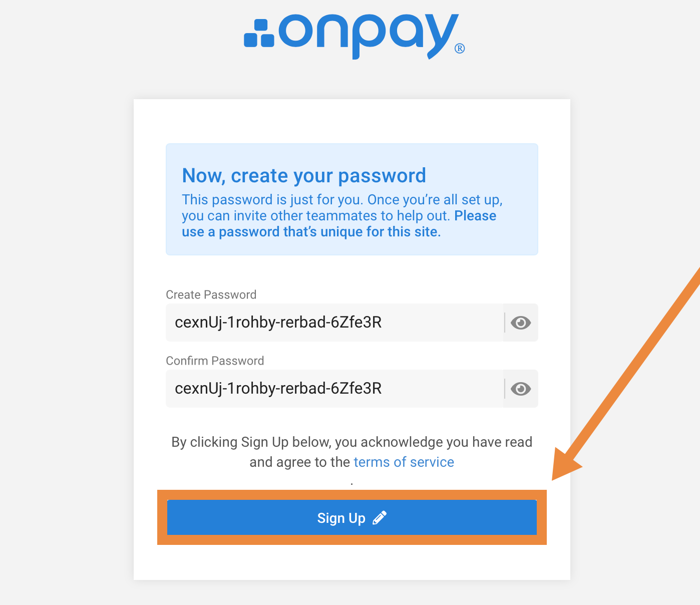Open the terms of service link
Screen dimensions: 700x605
[x=404, y=462]
